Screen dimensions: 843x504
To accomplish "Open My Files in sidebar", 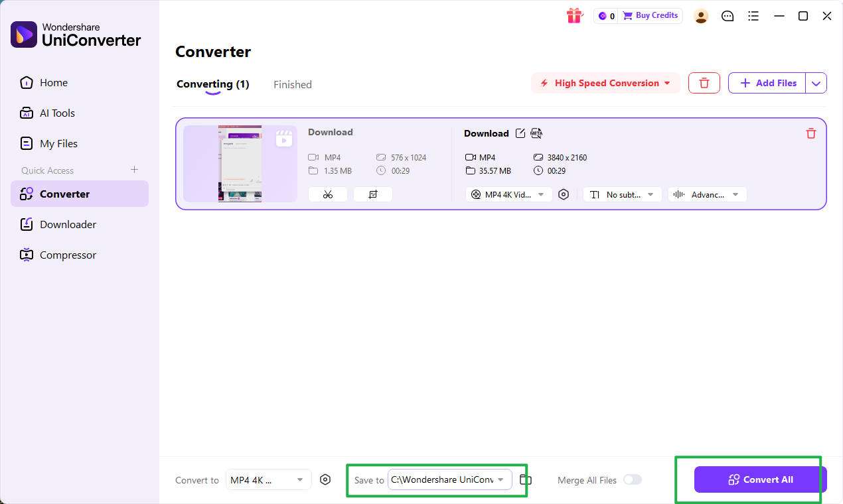I will (80, 143).
